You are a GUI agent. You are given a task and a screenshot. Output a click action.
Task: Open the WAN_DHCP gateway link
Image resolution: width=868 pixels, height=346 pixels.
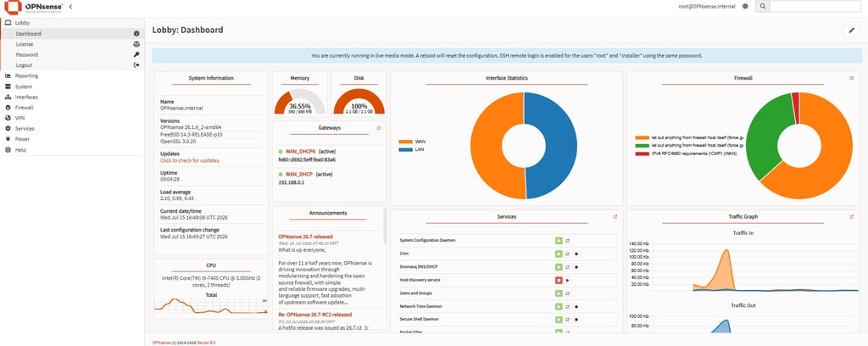pos(299,174)
